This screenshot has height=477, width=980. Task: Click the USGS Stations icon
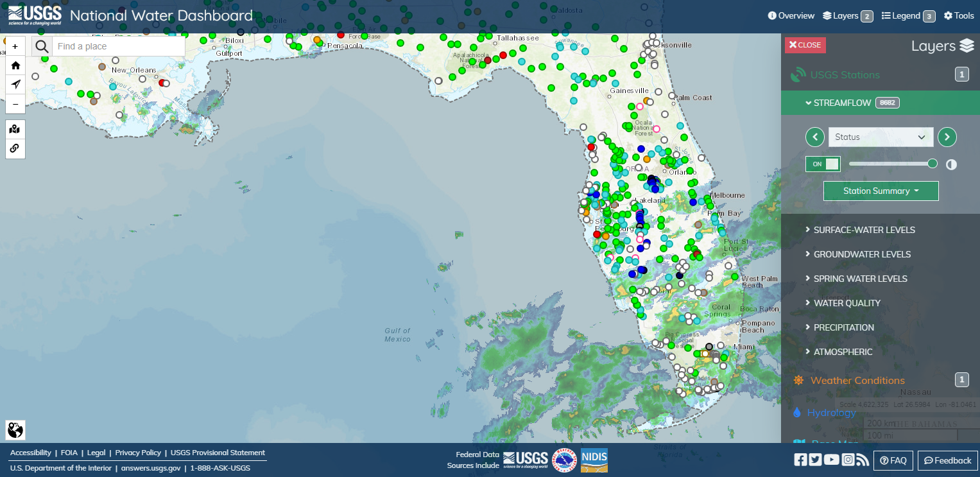pyautogui.click(x=798, y=74)
